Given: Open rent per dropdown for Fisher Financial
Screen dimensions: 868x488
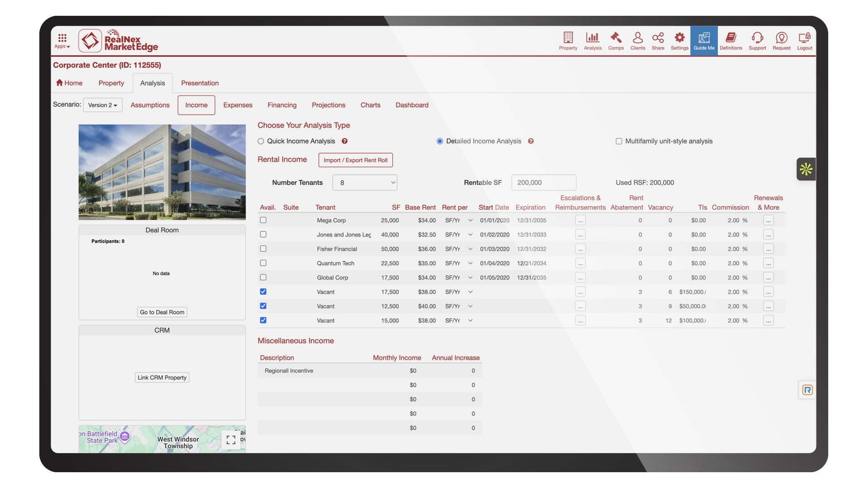Looking at the screenshot, I should pos(459,249).
